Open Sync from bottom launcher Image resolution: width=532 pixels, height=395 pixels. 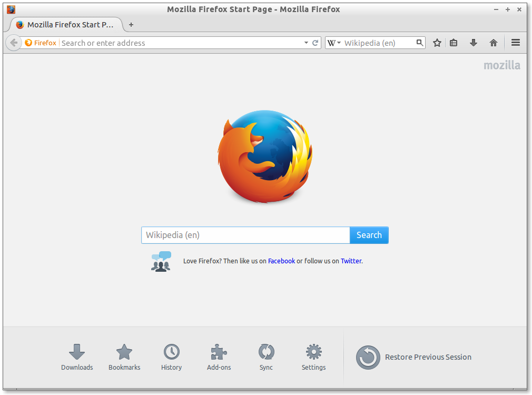pyautogui.click(x=266, y=357)
